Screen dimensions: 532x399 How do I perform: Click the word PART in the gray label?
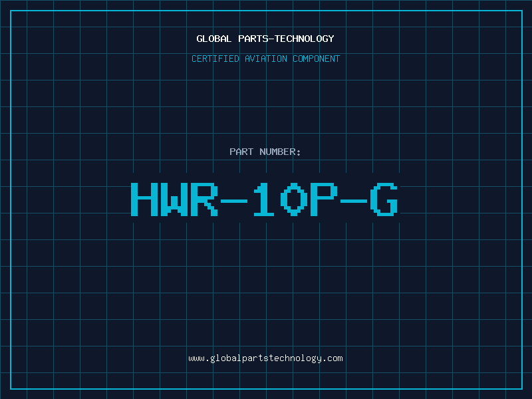pyautogui.click(x=241, y=152)
